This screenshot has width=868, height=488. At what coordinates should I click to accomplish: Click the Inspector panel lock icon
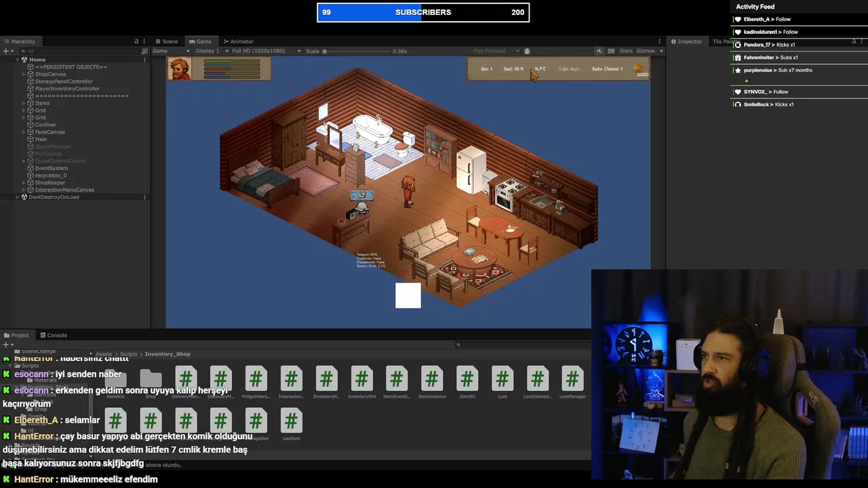pos(854,41)
